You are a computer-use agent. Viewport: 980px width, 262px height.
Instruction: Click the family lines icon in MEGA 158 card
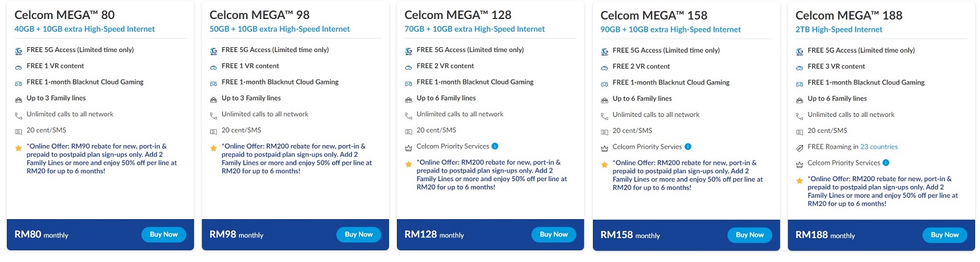click(605, 100)
